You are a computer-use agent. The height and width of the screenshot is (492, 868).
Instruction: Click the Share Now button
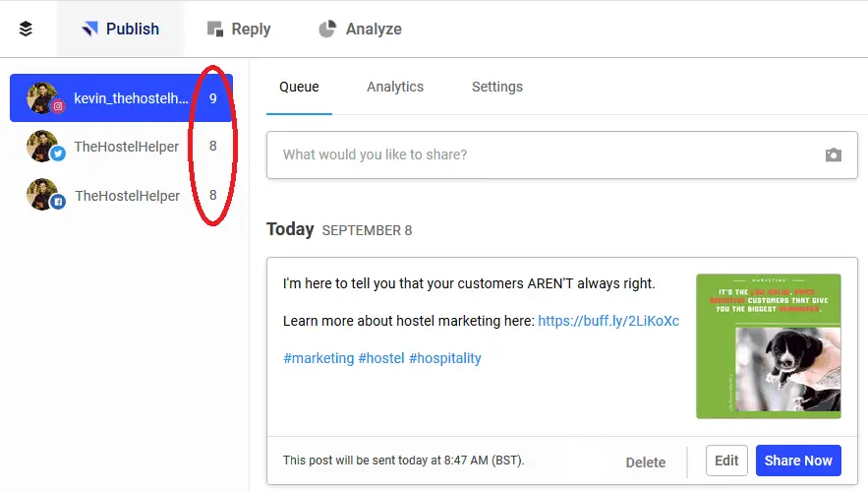coord(798,461)
